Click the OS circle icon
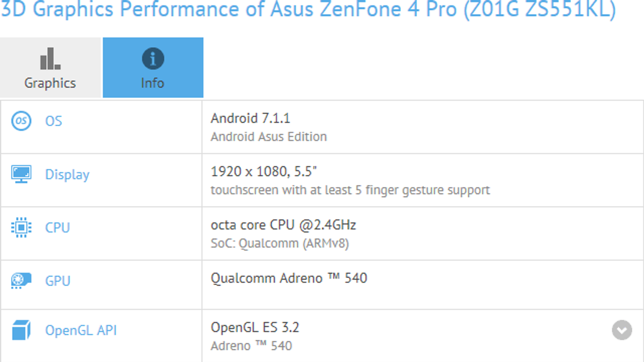 [x=21, y=121]
